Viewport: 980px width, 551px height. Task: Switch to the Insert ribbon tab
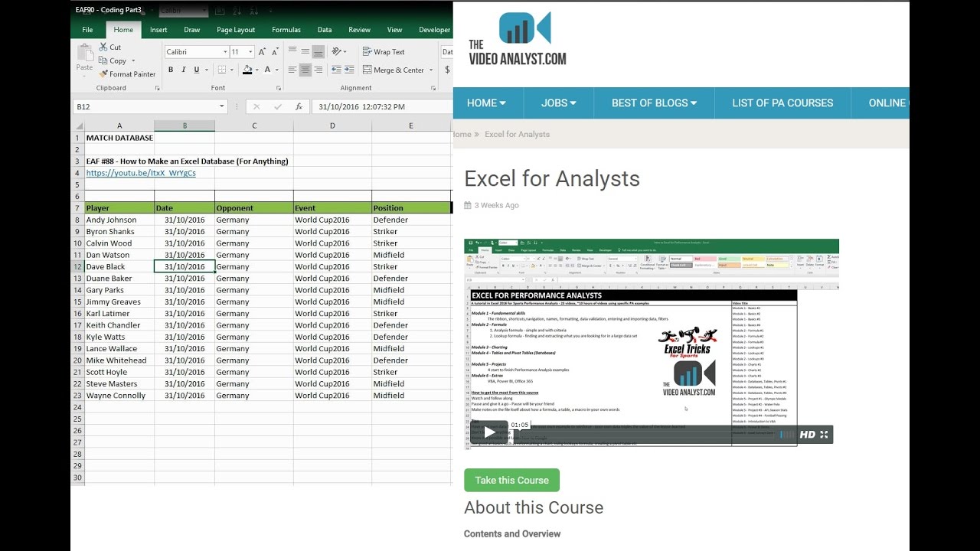coord(158,30)
